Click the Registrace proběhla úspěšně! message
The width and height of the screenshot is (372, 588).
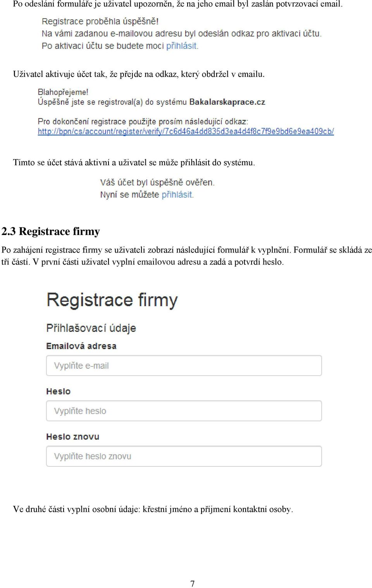pos(100,21)
